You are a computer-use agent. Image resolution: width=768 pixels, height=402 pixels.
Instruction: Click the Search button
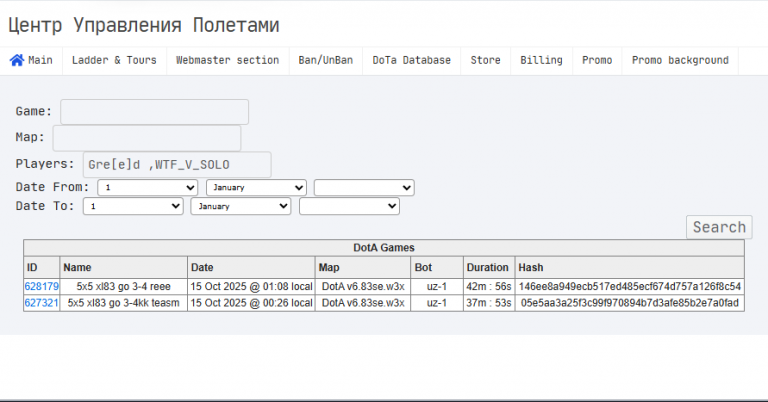click(719, 227)
